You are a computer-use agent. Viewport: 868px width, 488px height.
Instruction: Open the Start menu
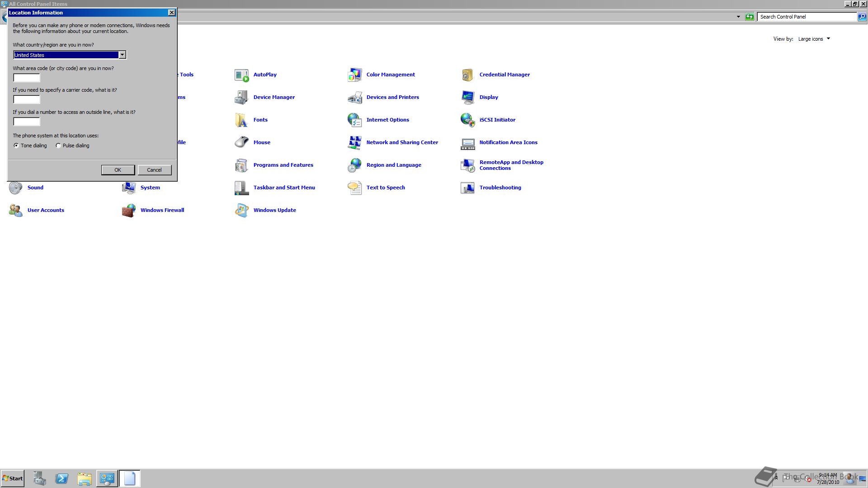pos(12,479)
